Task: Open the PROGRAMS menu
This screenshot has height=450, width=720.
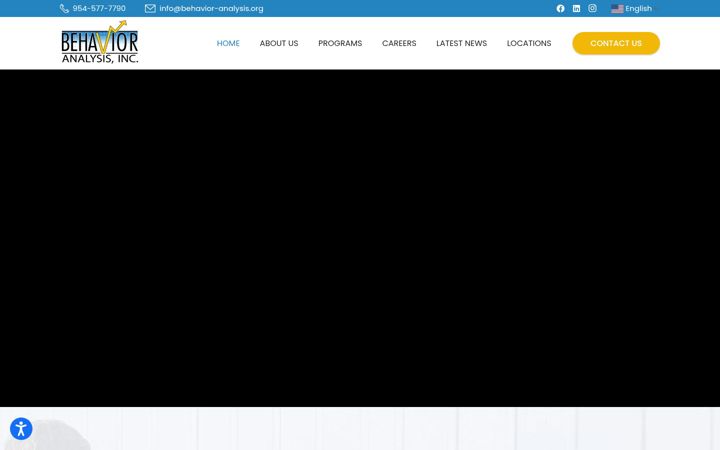Action: pyautogui.click(x=340, y=43)
